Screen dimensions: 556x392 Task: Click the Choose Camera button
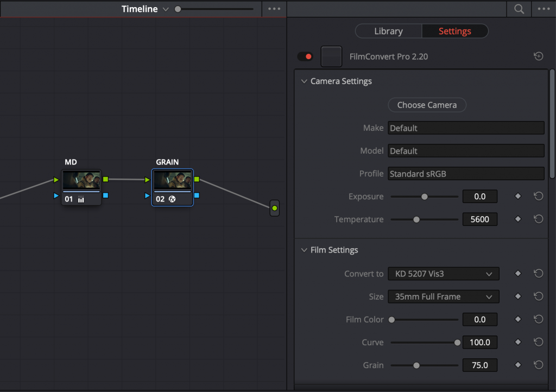[x=427, y=105]
